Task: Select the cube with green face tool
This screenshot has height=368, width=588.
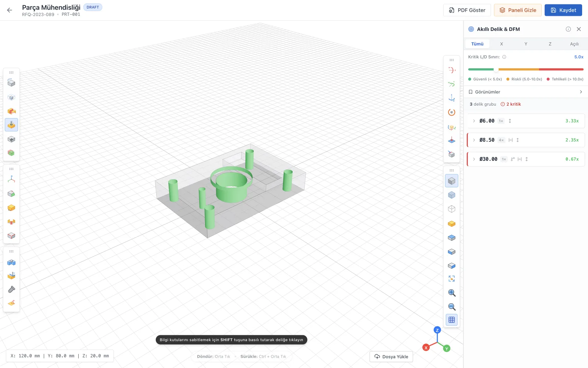Action: click(11, 194)
